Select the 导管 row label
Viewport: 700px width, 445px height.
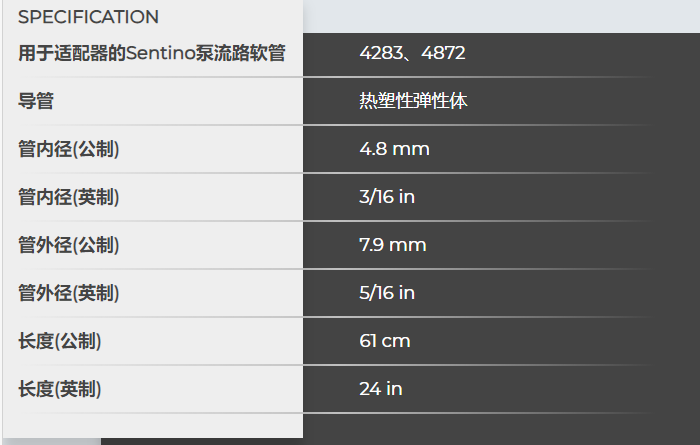tap(36, 101)
